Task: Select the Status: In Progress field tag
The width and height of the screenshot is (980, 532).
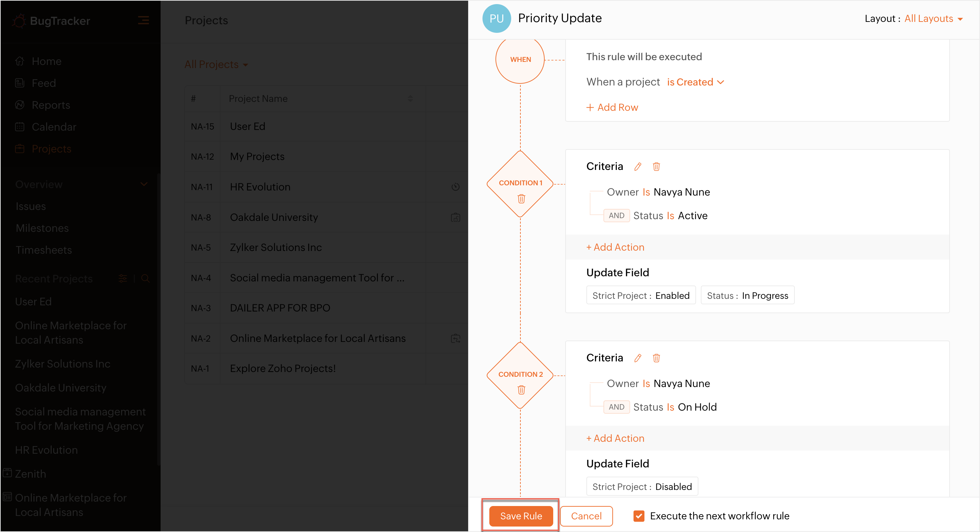Action: click(x=747, y=296)
